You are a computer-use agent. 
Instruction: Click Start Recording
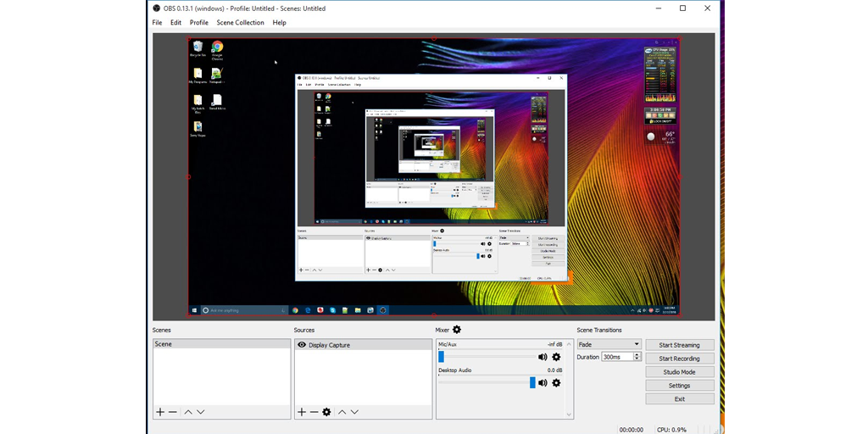(679, 359)
